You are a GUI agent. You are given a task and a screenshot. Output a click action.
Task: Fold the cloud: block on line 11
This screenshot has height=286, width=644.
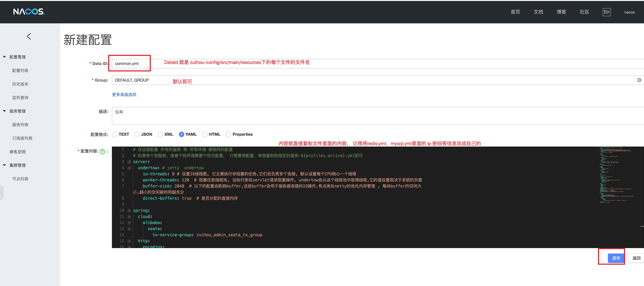tap(129, 217)
